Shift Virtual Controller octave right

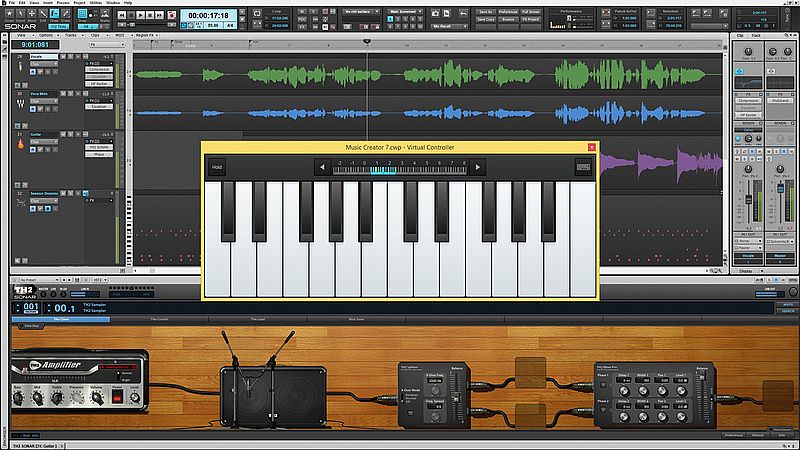(478, 167)
